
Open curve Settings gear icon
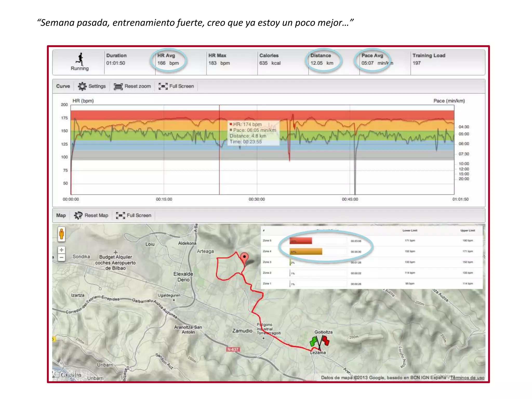click(82, 86)
